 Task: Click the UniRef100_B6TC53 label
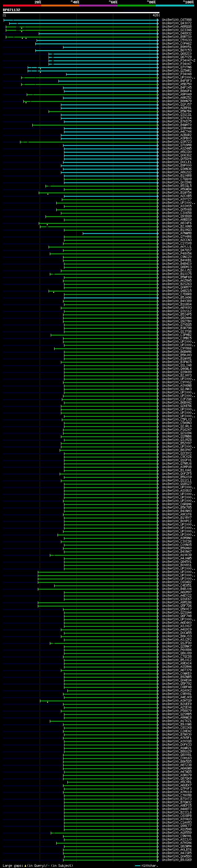[177, 50]
